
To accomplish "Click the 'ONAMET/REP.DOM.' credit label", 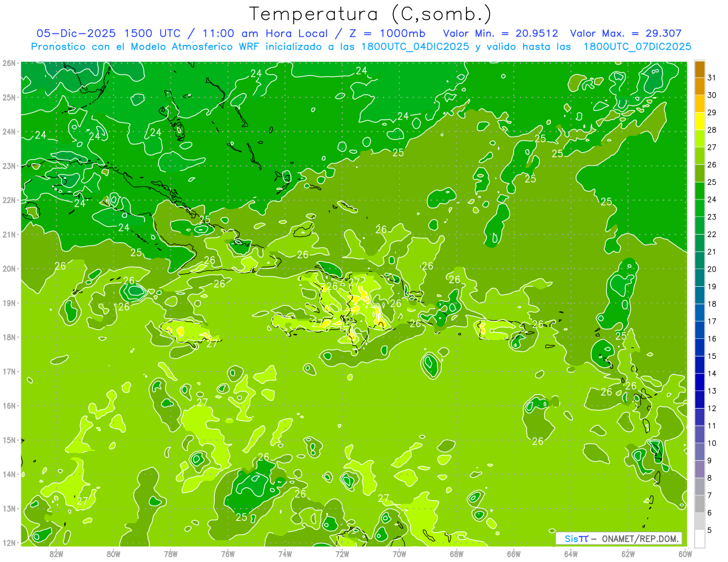I will tap(641, 538).
